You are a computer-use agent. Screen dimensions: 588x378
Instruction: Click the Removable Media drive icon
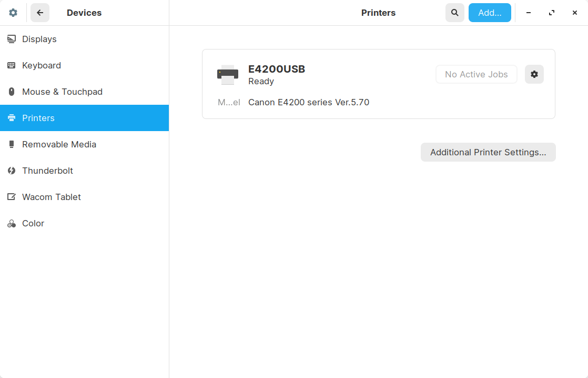[12, 144]
